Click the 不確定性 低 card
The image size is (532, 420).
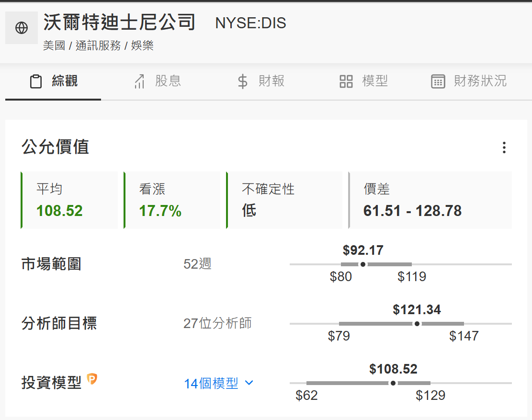(x=284, y=200)
